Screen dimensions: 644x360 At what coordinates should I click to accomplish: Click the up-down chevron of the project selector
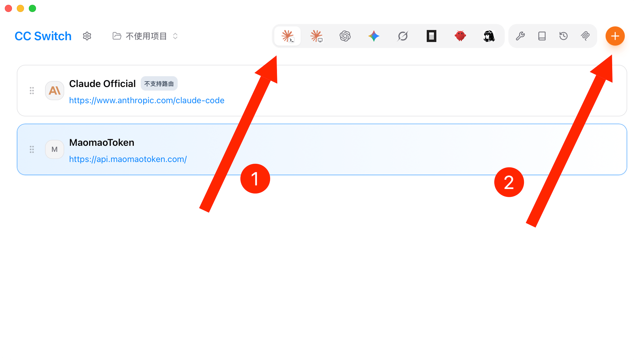175,36
